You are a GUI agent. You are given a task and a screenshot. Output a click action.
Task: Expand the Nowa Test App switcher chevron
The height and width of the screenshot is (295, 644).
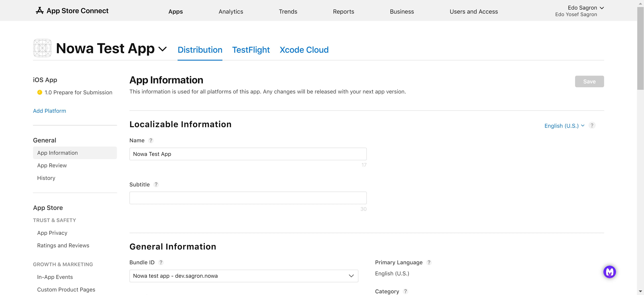[163, 49]
